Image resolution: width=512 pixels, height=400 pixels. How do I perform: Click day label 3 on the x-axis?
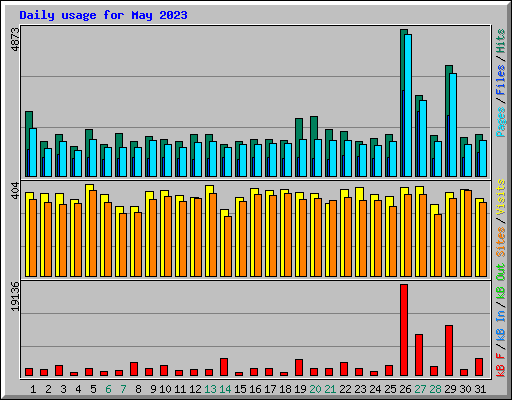(63, 389)
